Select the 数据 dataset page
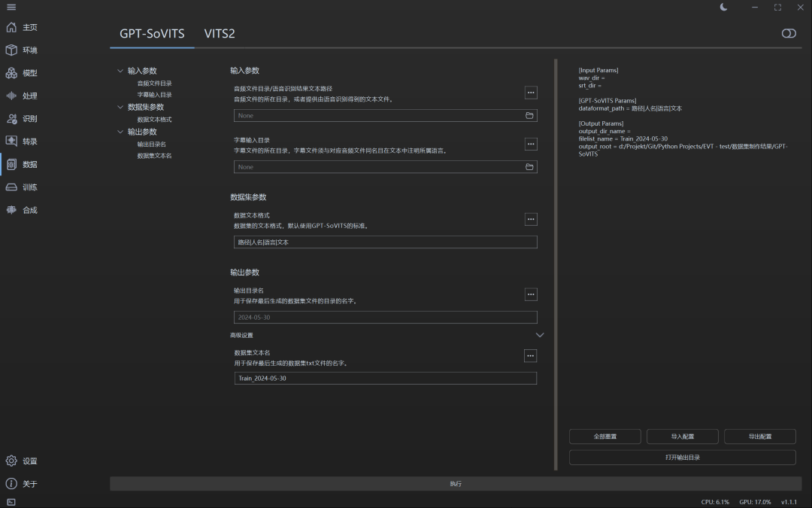Screen dimensions: 812x508 (22, 164)
